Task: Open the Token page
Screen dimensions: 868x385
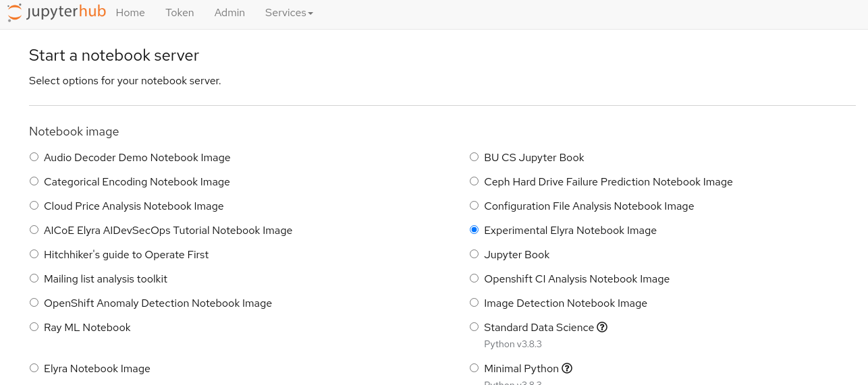Action: 180,13
